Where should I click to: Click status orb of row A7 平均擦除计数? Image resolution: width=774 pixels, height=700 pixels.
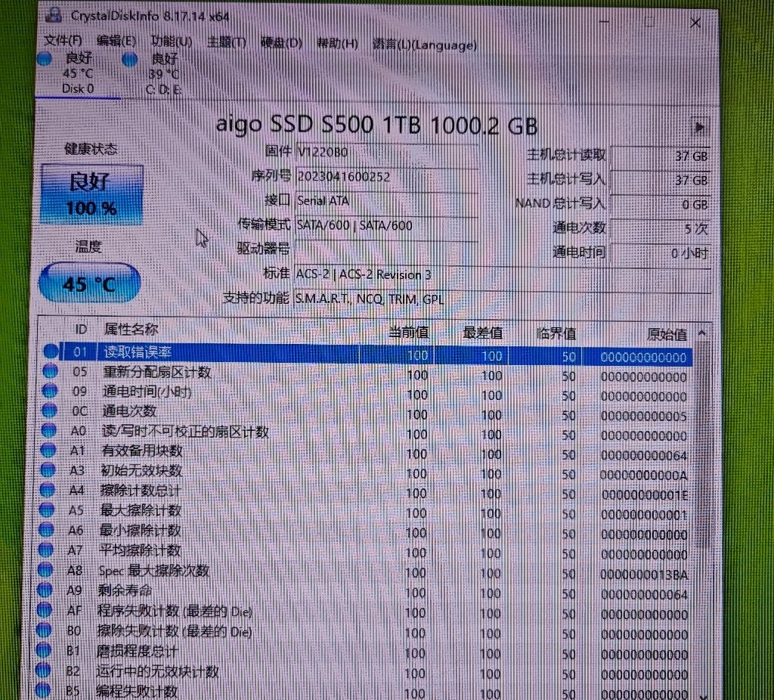[x=45, y=550]
